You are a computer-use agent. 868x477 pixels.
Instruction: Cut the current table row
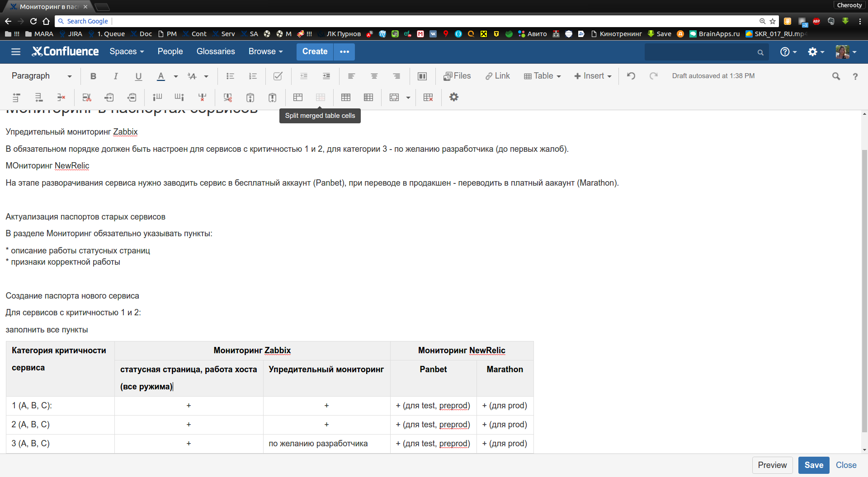point(87,98)
